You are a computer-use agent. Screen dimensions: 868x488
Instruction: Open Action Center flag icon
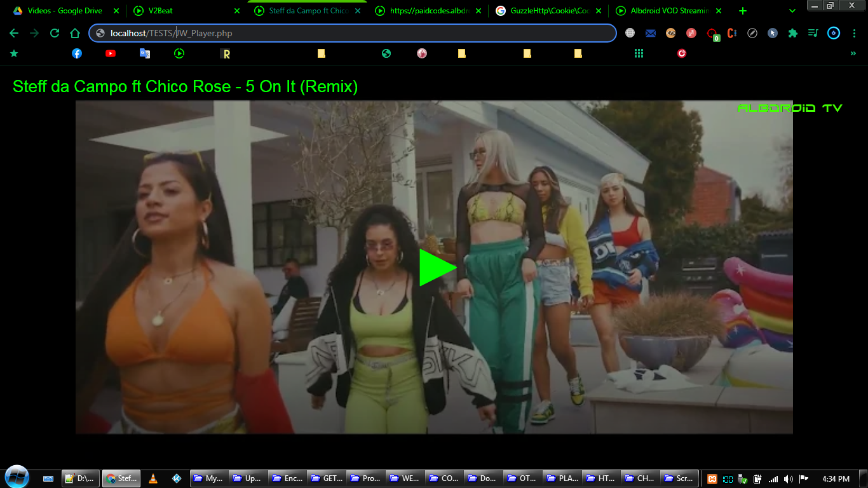click(x=803, y=478)
